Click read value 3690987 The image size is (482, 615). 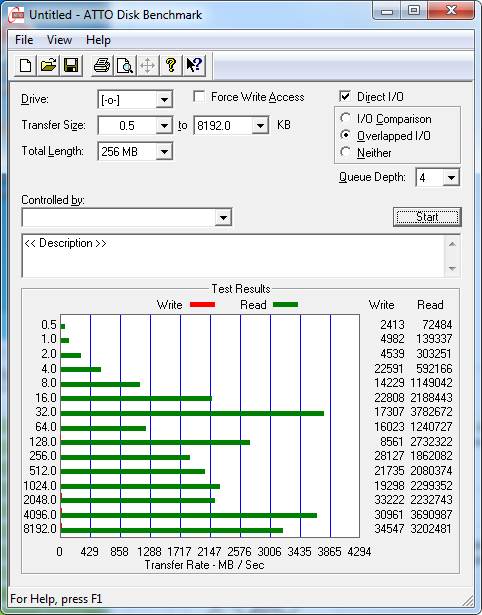pos(431,514)
